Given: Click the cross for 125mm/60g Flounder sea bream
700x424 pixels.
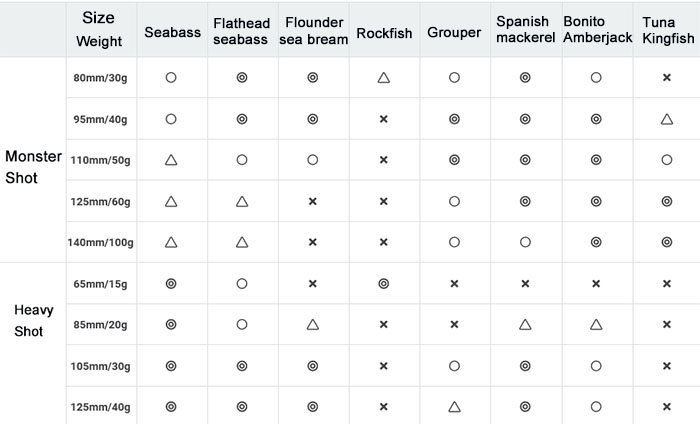Looking at the screenshot, I should [x=312, y=201].
